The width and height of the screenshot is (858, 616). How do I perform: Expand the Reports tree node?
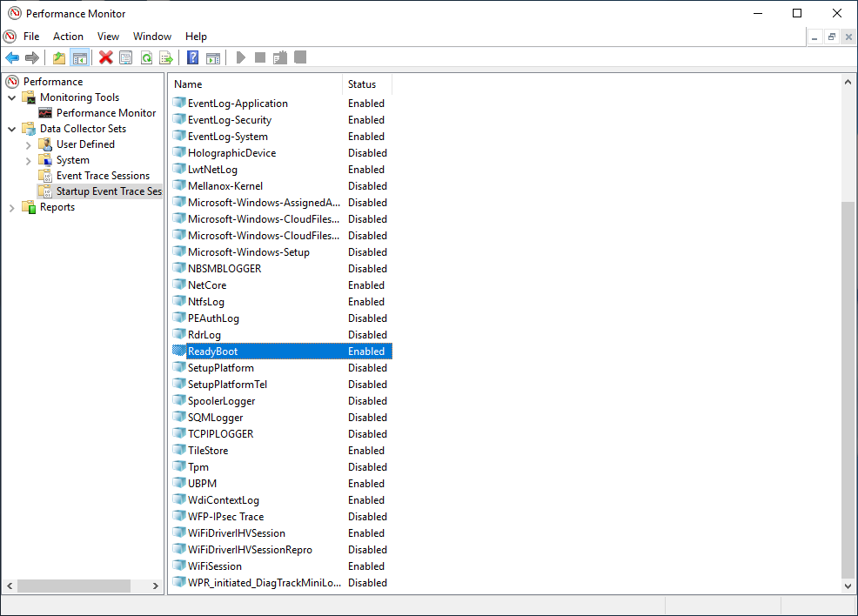pos(11,208)
